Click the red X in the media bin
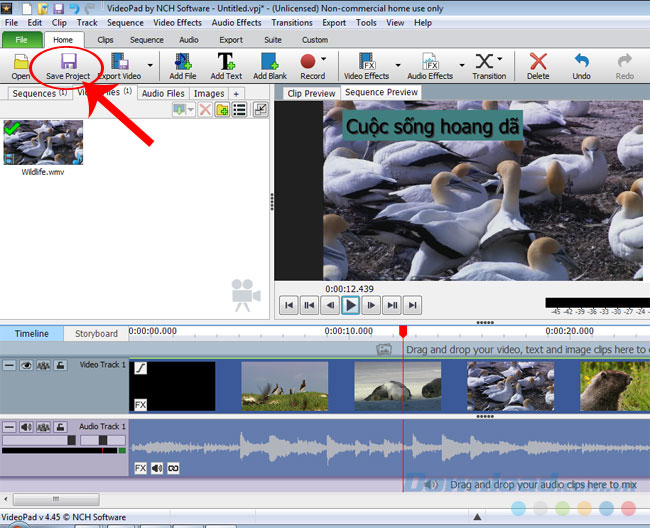650x528 pixels. pyautogui.click(x=205, y=110)
